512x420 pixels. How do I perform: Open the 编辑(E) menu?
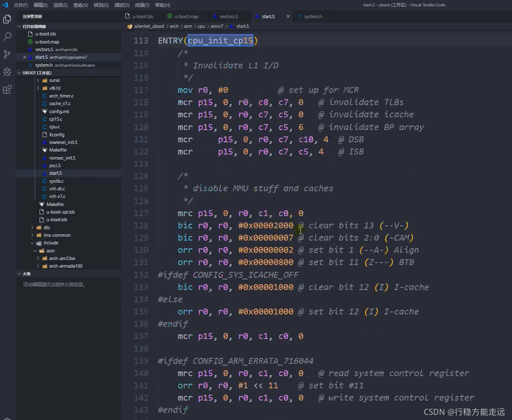(41, 5)
